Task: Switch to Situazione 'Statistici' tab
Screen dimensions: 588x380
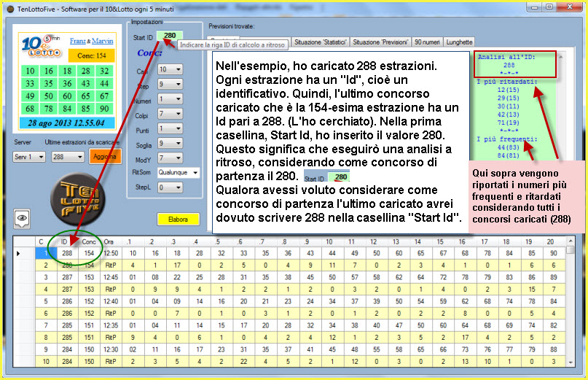Action: [x=319, y=42]
